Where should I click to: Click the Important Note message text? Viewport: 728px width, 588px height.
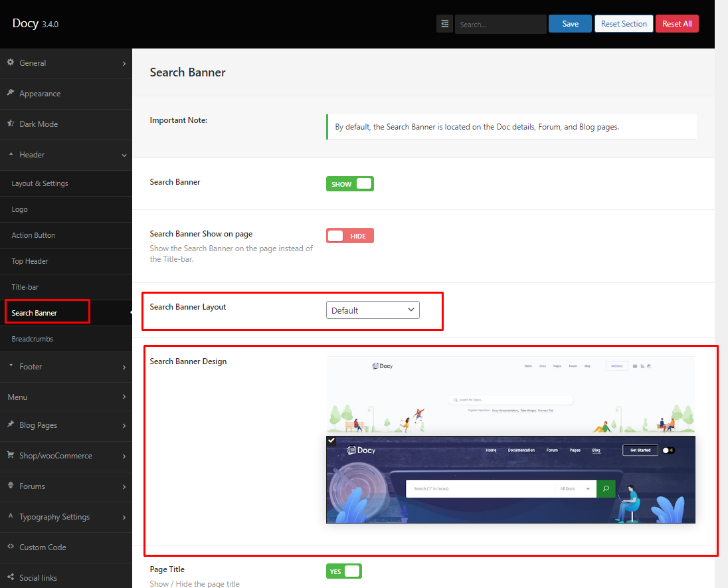tap(477, 127)
